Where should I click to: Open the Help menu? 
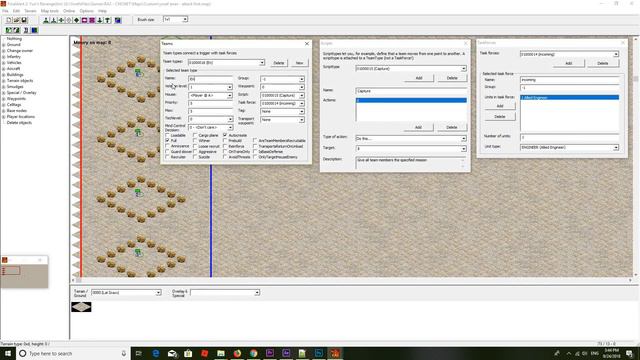102,11
